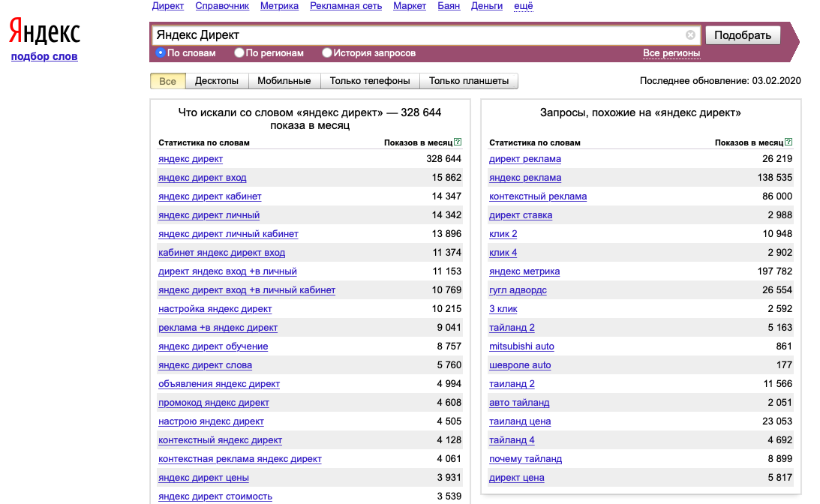Open 'Маркет' in top navigation
Image resolution: width=820 pixels, height=504 pixels.
pyautogui.click(x=410, y=6)
